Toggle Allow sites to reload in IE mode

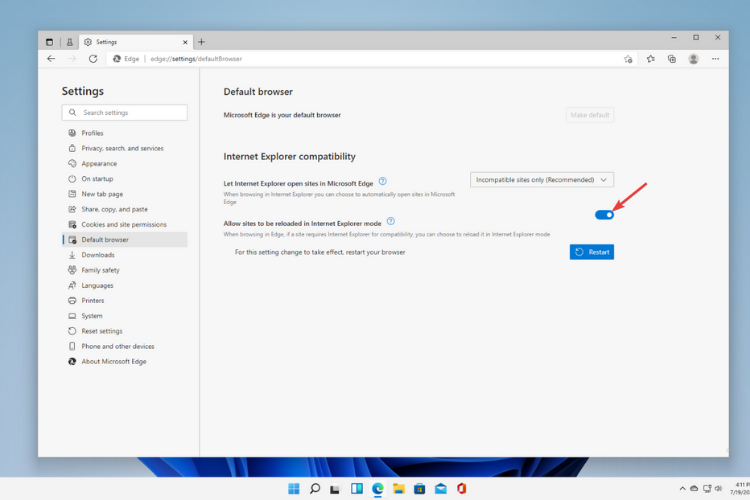pyautogui.click(x=604, y=215)
